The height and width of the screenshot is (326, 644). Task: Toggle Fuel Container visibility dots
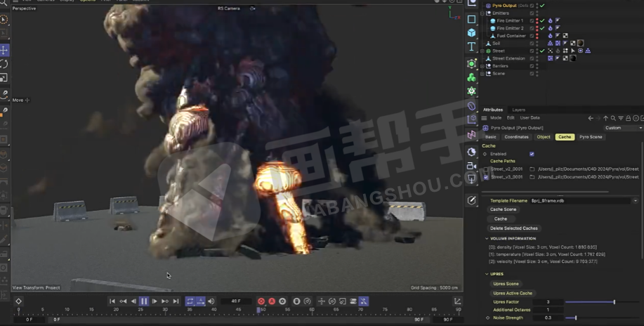click(537, 36)
